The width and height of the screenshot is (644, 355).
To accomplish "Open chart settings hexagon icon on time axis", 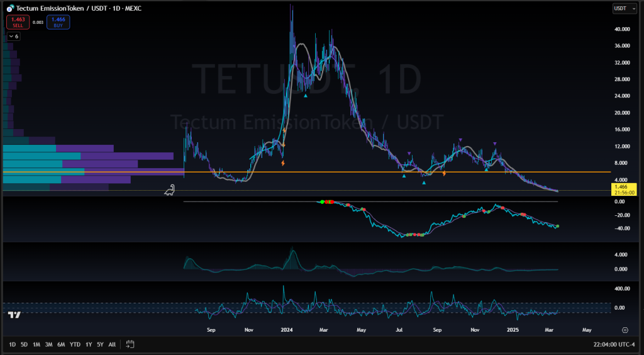I will [x=625, y=330].
